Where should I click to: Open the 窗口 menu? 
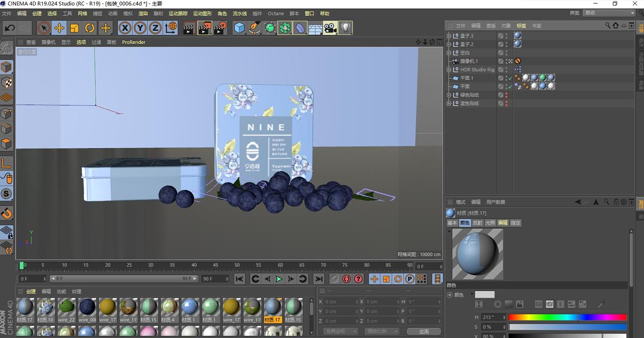(x=309, y=14)
